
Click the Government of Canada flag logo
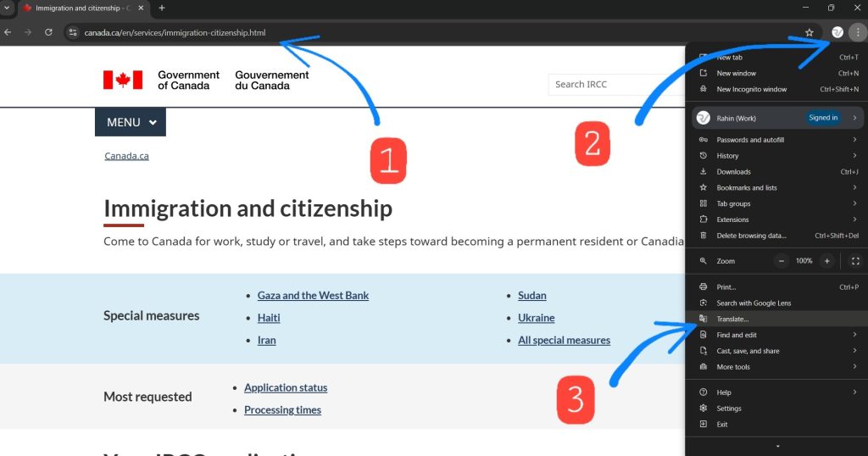123,80
